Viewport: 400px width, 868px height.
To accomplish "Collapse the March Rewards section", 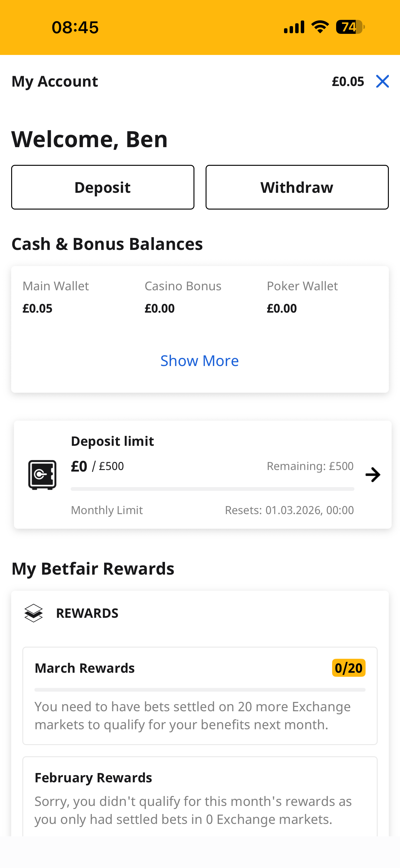I will pos(85,668).
